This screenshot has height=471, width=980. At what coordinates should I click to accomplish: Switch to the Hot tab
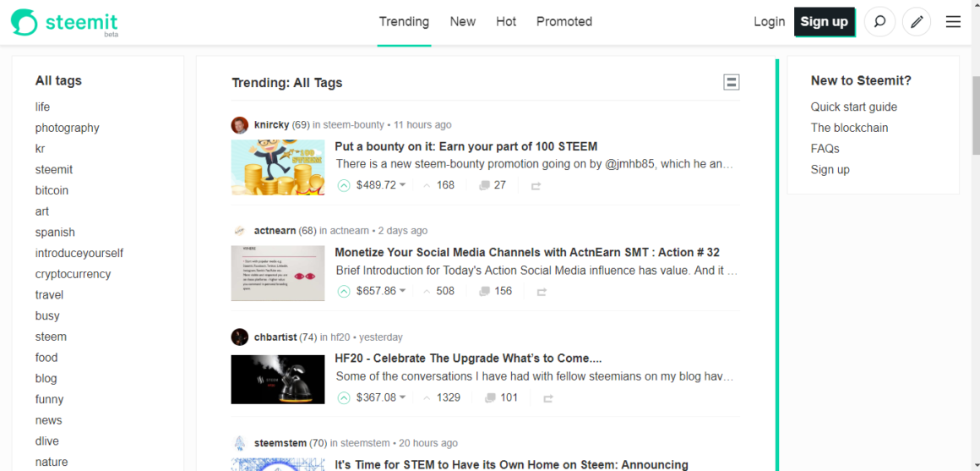pyautogui.click(x=505, y=22)
